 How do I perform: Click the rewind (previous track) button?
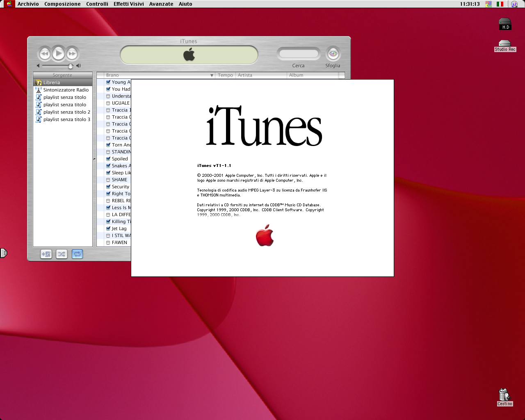coord(45,54)
